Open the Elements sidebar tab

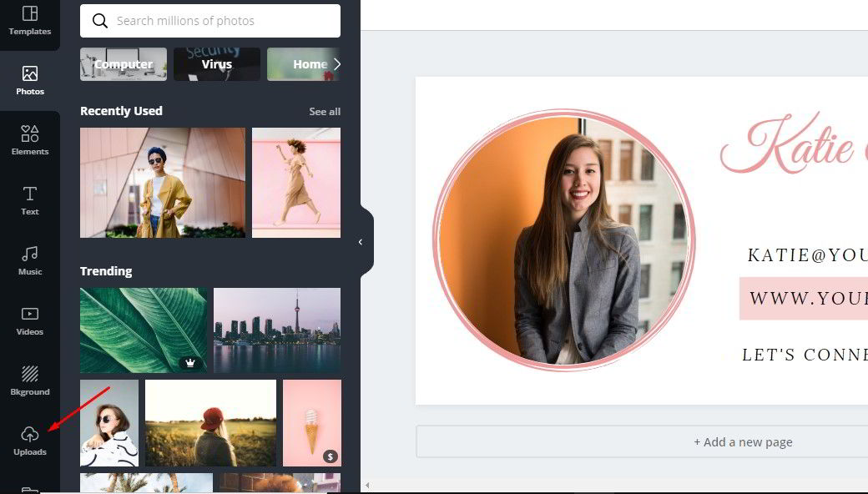pyautogui.click(x=30, y=140)
